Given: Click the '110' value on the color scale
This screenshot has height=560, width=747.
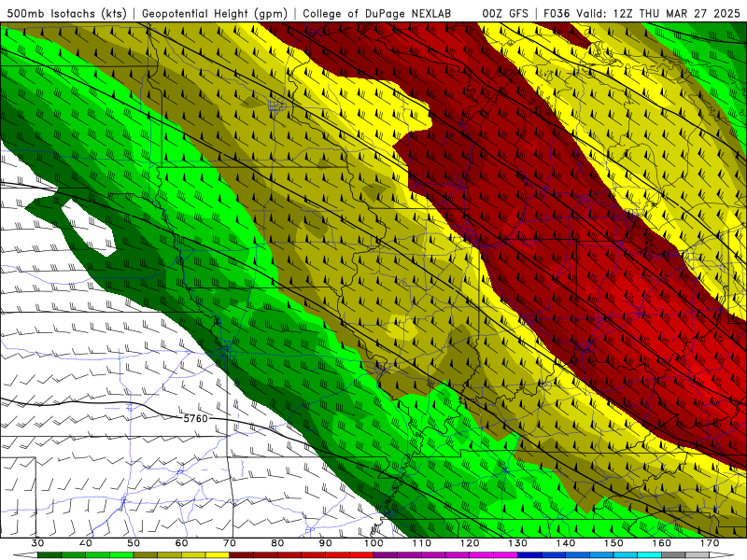Looking at the screenshot, I should [x=422, y=543].
